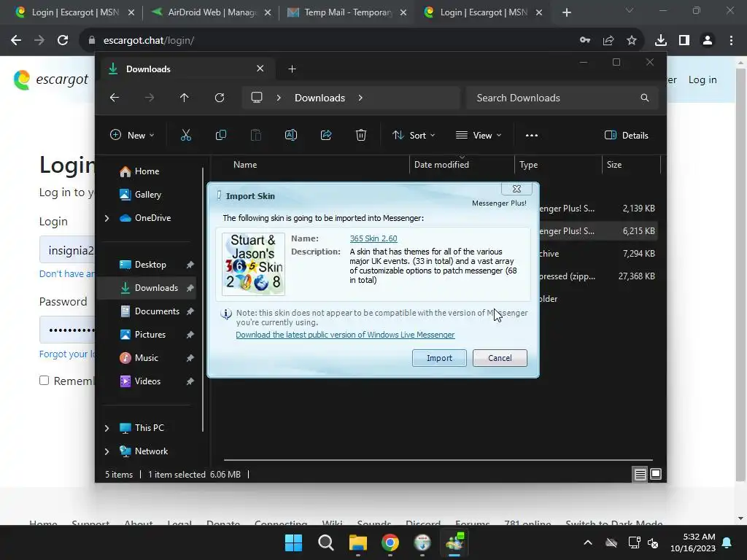Open taskbar Search
The width and height of the screenshot is (747, 560).
click(326, 542)
